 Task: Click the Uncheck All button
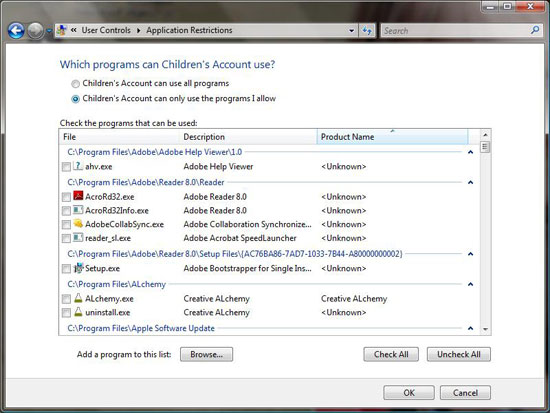459,354
